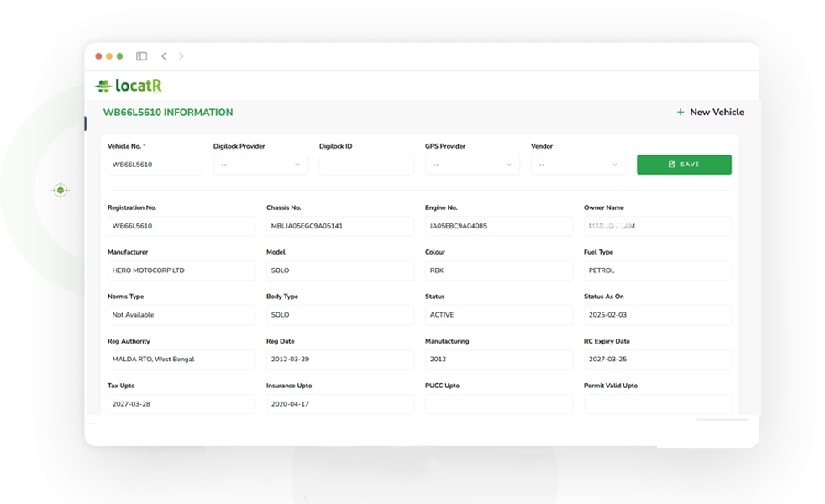Save the vehicle information

point(684,165)
